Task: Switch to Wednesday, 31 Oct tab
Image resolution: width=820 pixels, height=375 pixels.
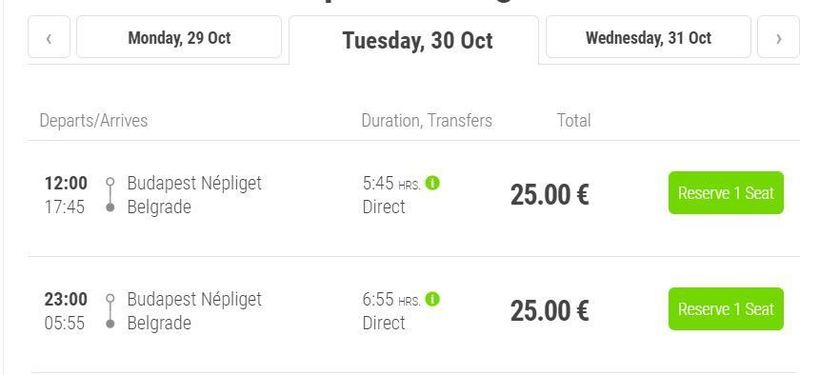Action: pyautogui.click(x=648, y=37)
